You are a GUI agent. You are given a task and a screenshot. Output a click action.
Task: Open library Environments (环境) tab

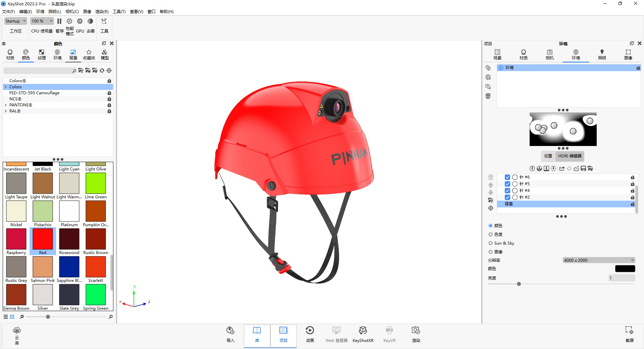(57, 55)
